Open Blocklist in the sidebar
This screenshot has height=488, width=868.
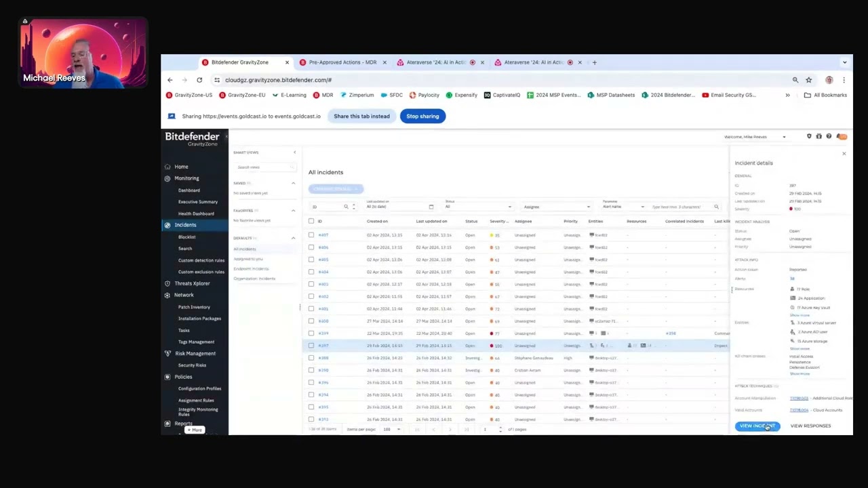pyautogui.click(x=186, y=237)
